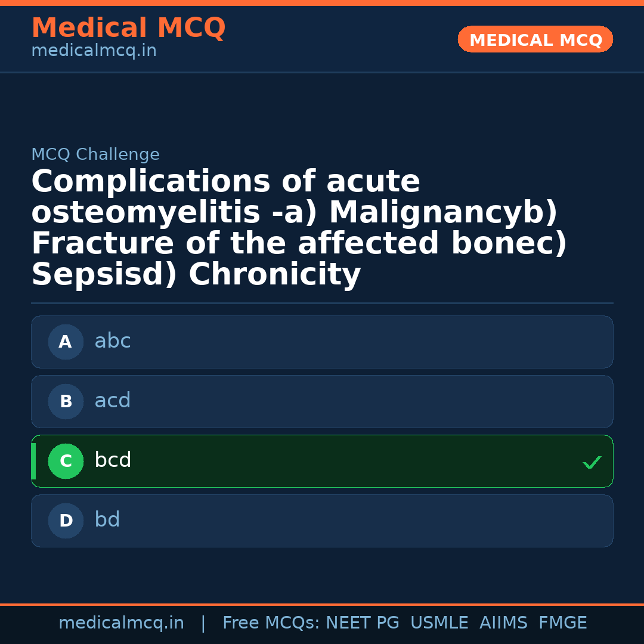Open the medicalmcq.in footer link
644x644 pixels.
click(x=121, y=622)
